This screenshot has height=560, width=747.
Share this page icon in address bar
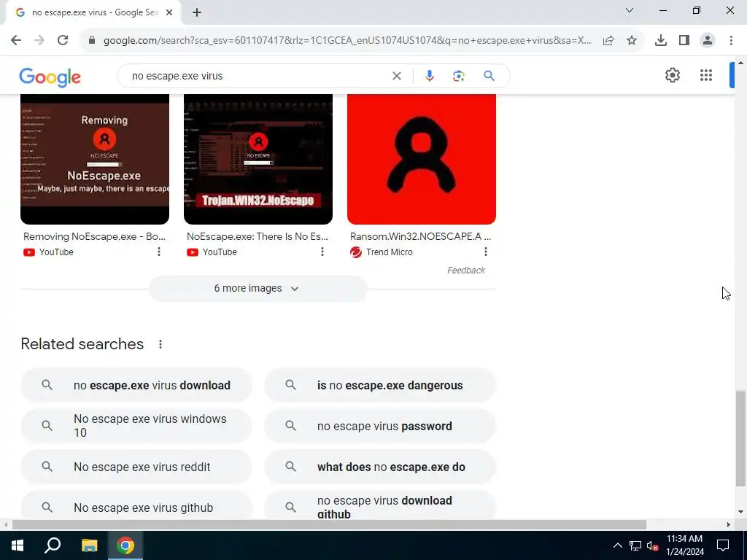coord(608,41)
